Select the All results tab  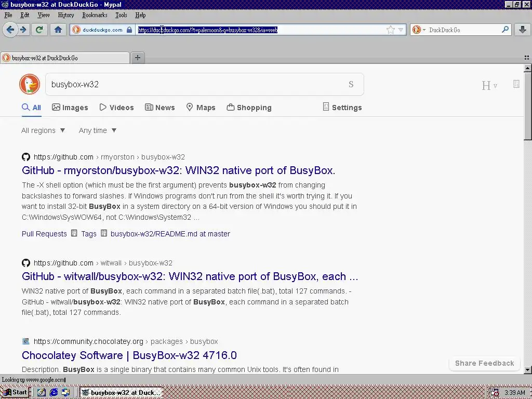[31, 108]
